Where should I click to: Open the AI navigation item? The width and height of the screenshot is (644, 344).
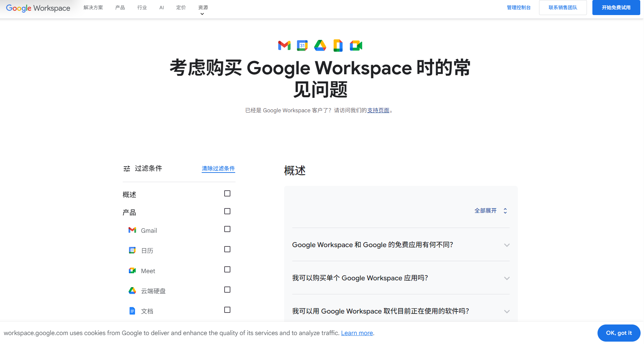tap(162, 8)
